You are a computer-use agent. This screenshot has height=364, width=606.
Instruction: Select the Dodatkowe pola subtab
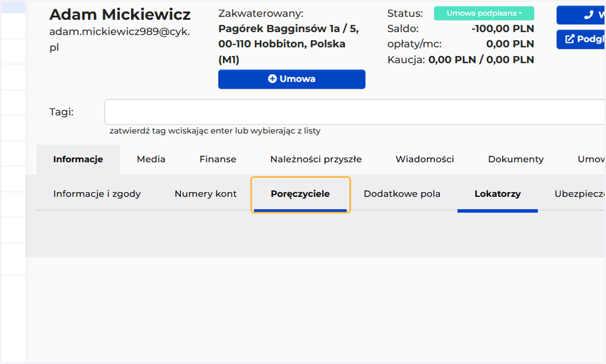pos(402,194)
